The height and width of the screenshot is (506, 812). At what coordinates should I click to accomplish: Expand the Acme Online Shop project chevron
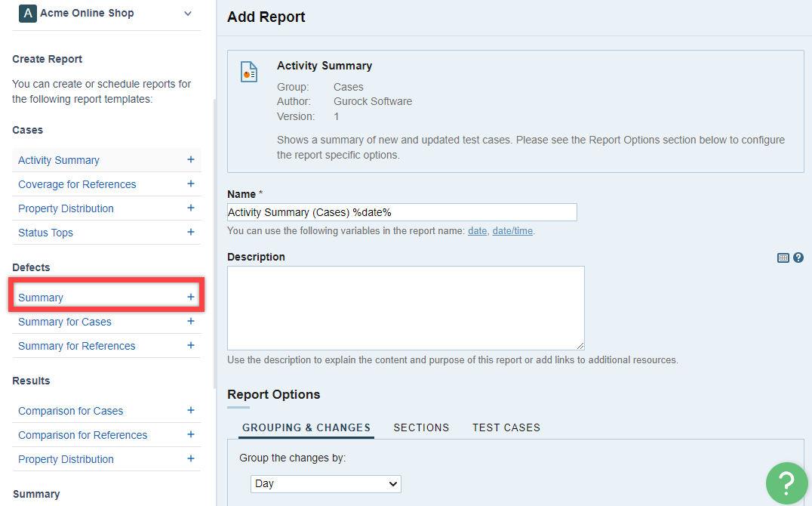(x=188, y=14)
